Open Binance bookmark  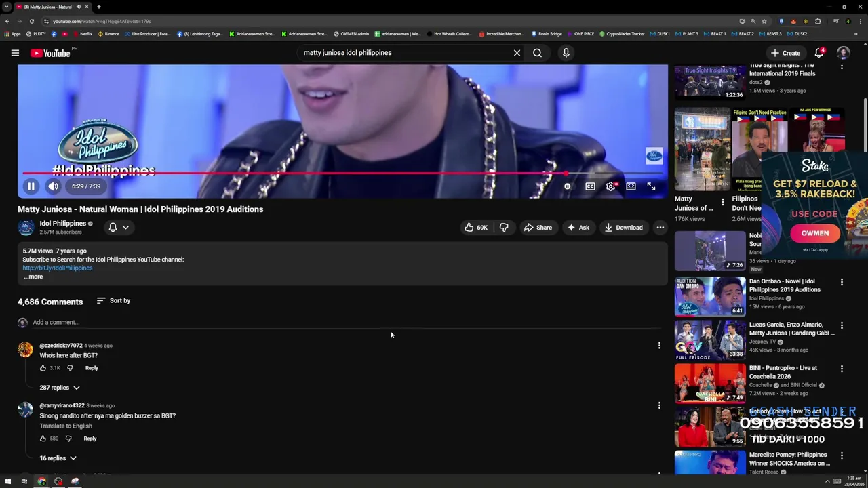[108, 33]
